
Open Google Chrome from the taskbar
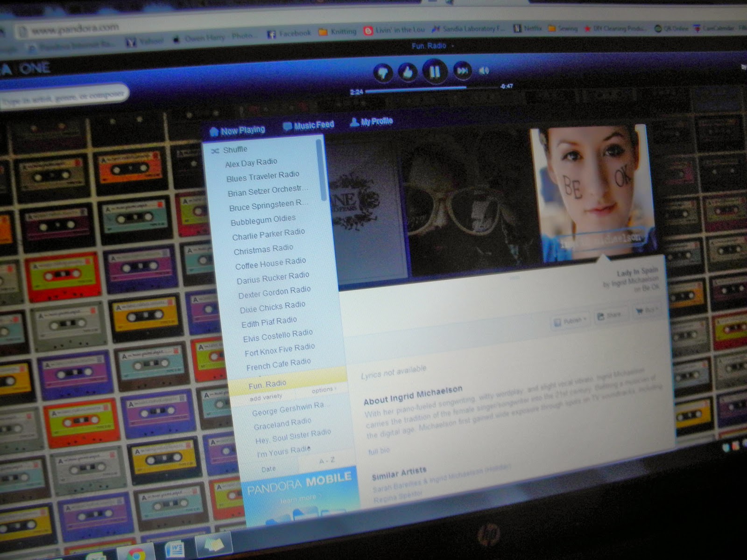coord(136,553)
